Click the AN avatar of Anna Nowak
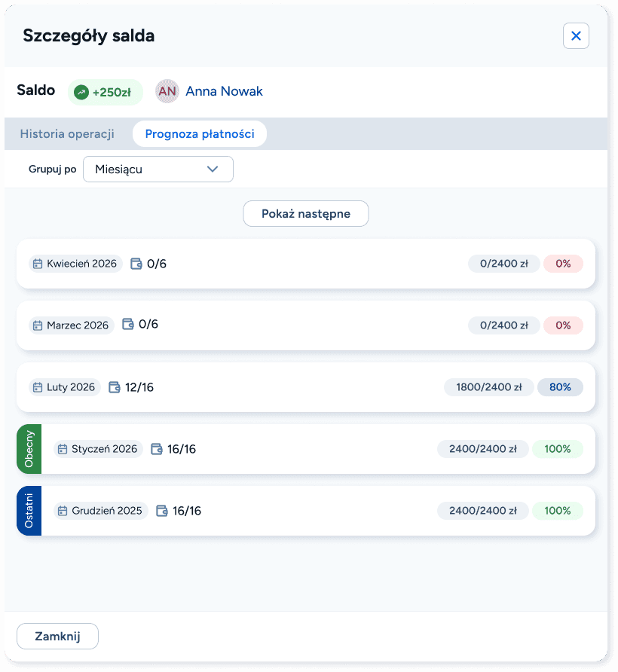The height and width of the screenshot is (672, 618). pos(167,91)
